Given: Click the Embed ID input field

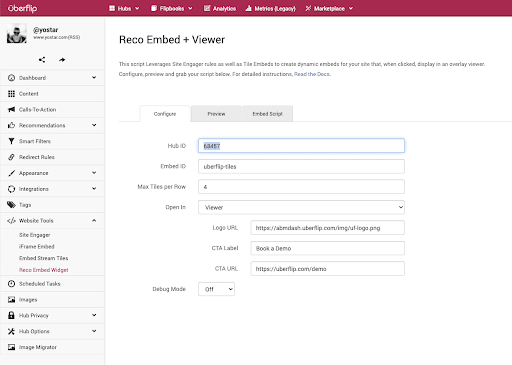Looking at the screenshot, I should tap(301, 166).
